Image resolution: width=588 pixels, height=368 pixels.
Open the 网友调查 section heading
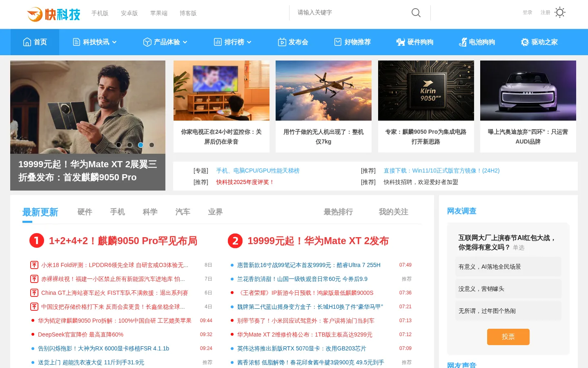click(462, 211)
